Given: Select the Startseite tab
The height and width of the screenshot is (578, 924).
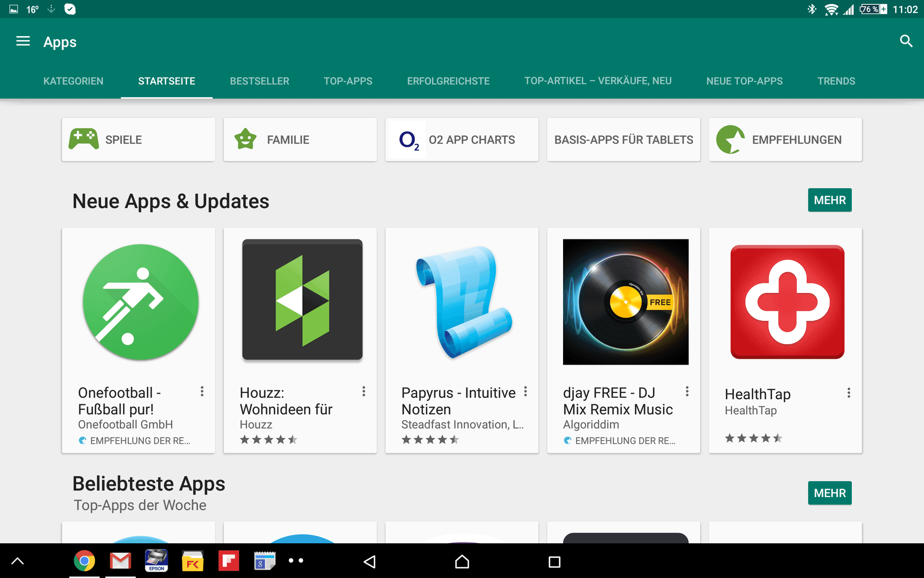Looking at the screenshot, I should coord(167,81).
